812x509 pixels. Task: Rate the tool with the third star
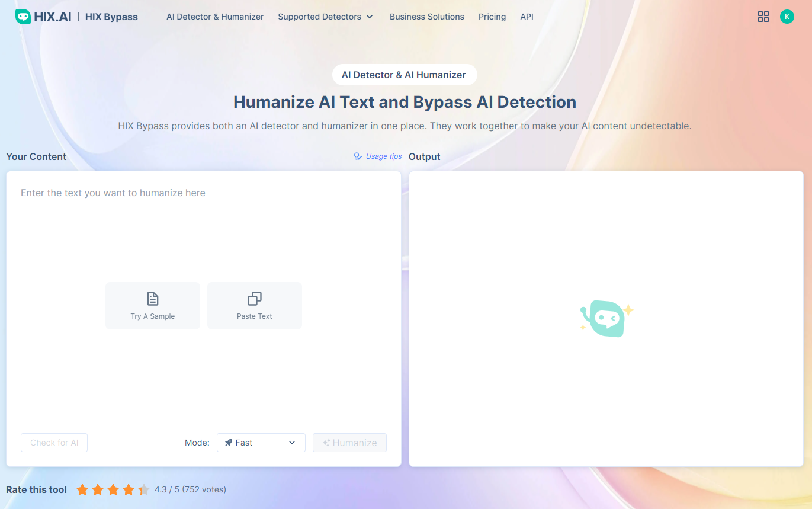pyautogui.click(x=113, y=489)
